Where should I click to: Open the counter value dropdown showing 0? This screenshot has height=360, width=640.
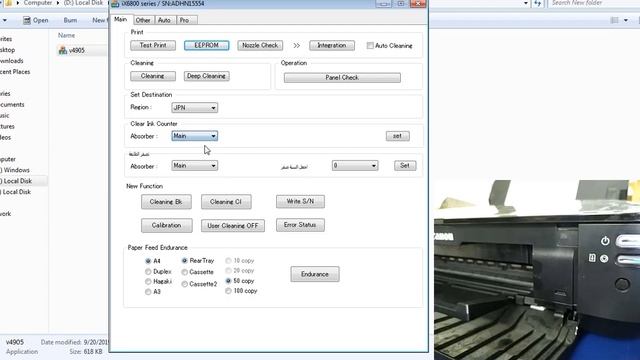pyautogui.click(x=355, y=166)
